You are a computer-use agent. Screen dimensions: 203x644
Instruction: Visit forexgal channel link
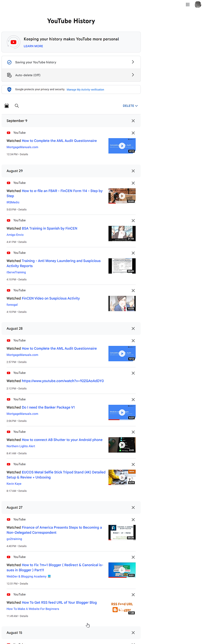[x=12, y=305]
